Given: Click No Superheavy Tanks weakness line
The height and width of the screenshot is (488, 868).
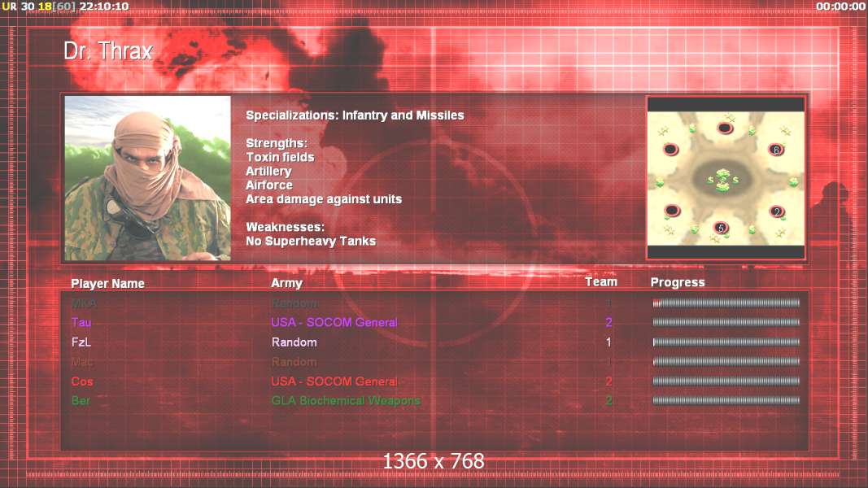Looking at the screenshot, I should (311, 242).
